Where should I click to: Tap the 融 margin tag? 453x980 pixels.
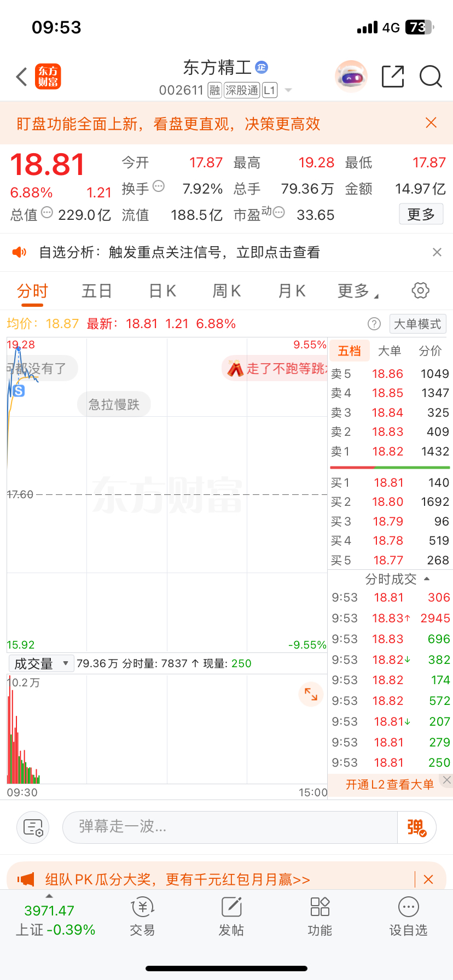214,90
